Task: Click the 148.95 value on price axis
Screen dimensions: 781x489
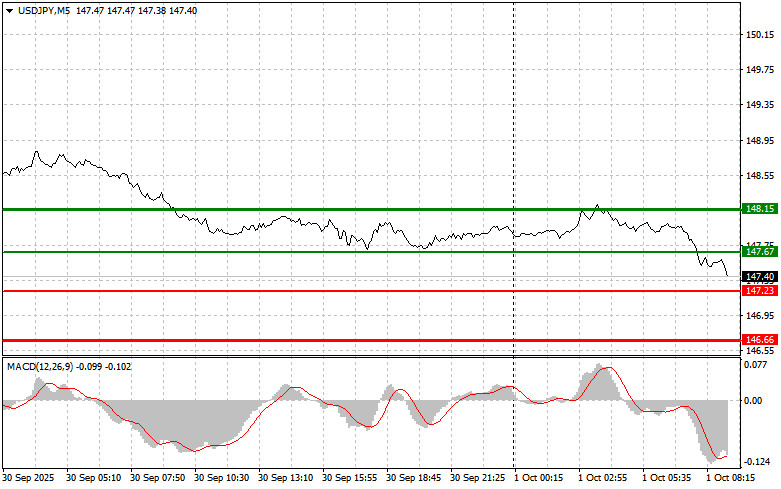Action: 759,141
